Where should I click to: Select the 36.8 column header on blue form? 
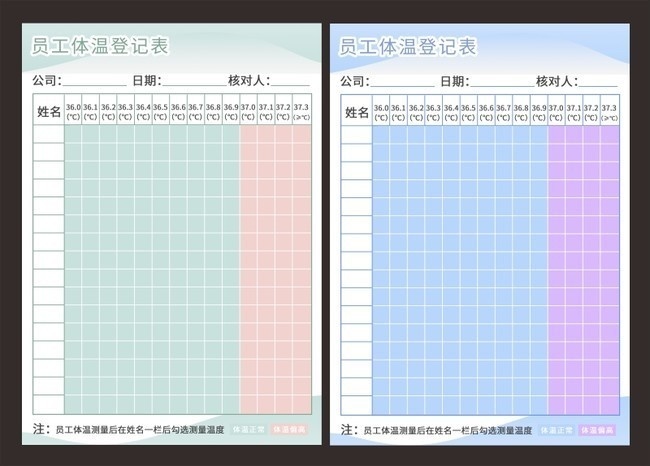521,110
